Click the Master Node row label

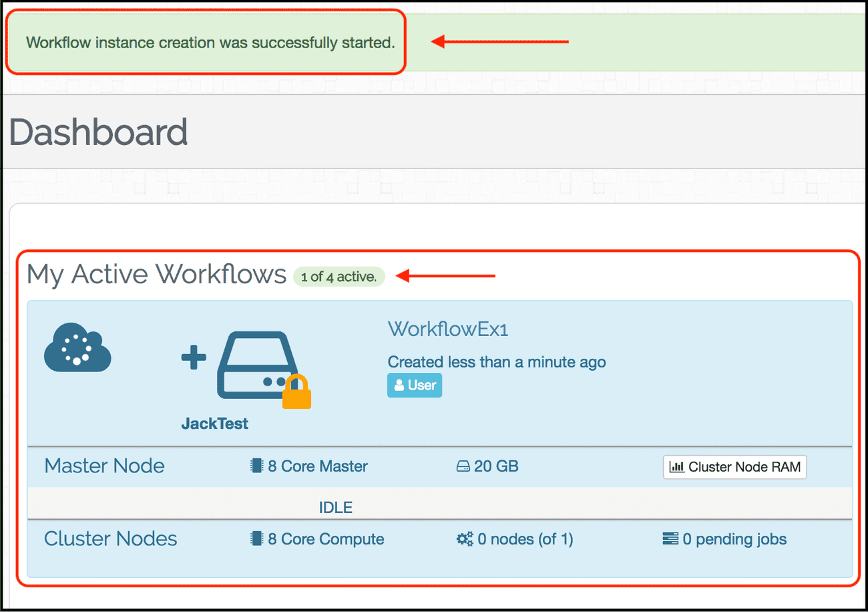click(104, 466)
